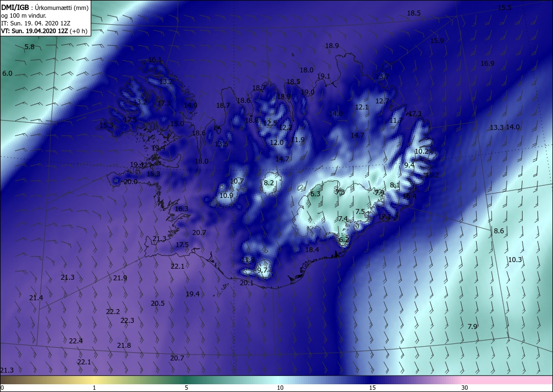This screenshot has height=392, width=553.
Task: Select the map value "16.9"
Action: pyautogui.click(x=487, y=64)
